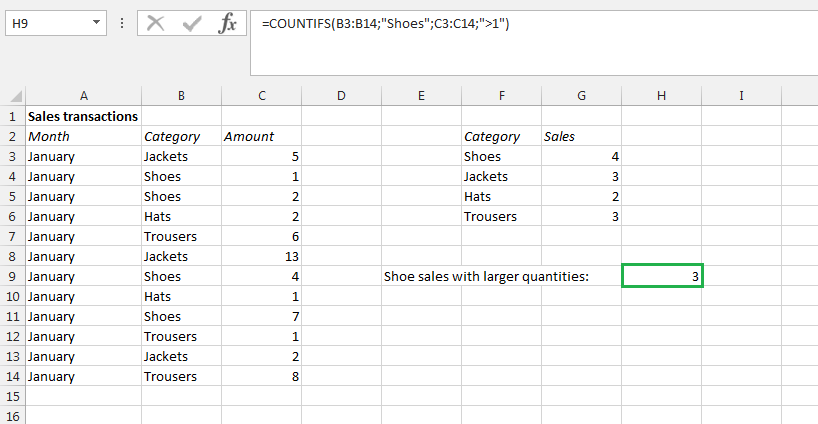Image resolution: width=818 pixels, height=424 pixels.
Task: Select the 'Shoe sales with larger quantities' cell
Action: tap(487, 276)
